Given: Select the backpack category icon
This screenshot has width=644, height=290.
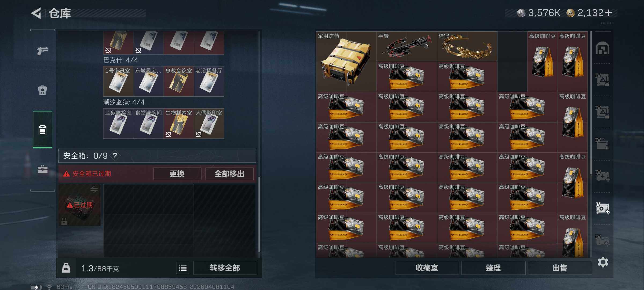Looking at the screenshot, I should (x=42, y=90).
